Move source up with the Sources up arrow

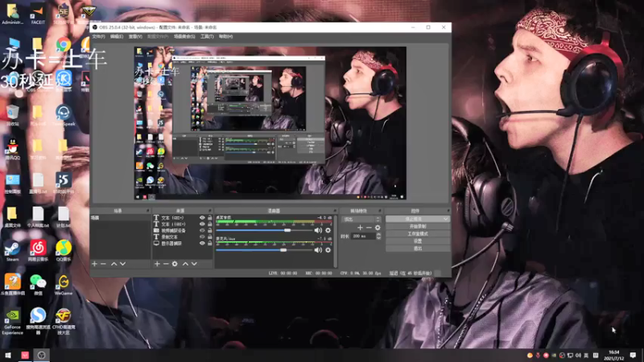(185, 264)
